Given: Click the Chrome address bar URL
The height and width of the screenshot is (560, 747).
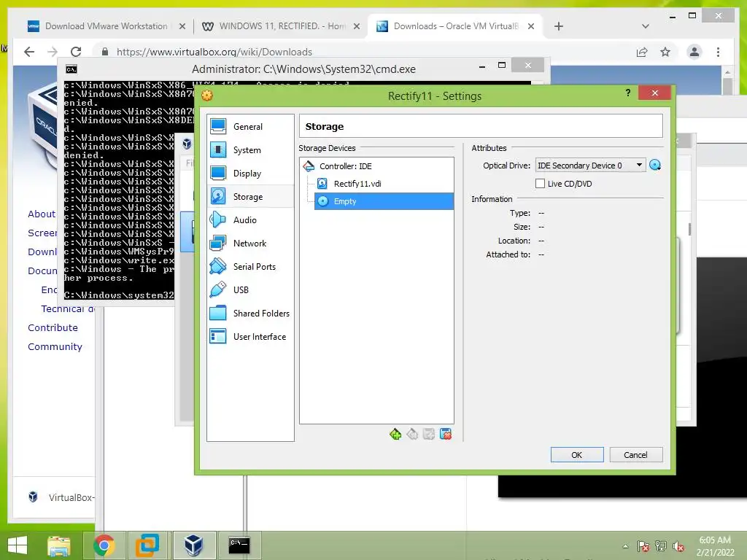Looking at the screenshot, I should pos(214,52).
